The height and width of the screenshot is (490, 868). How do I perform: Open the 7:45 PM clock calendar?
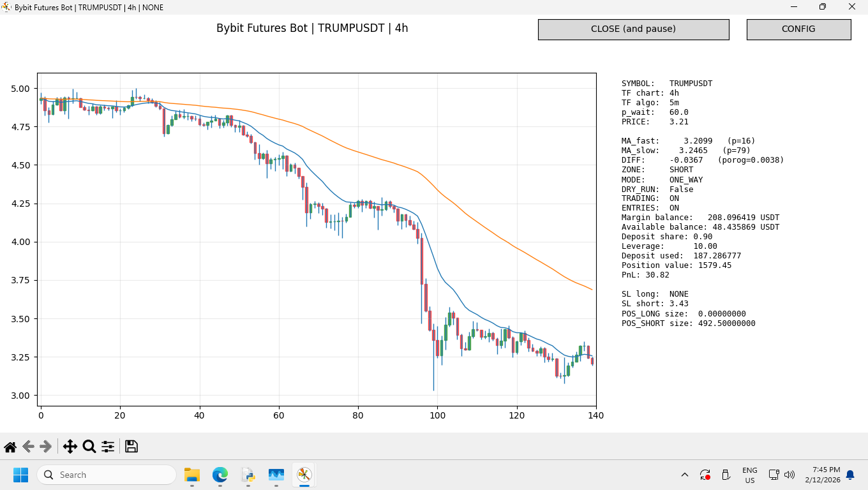click(822, 475)
